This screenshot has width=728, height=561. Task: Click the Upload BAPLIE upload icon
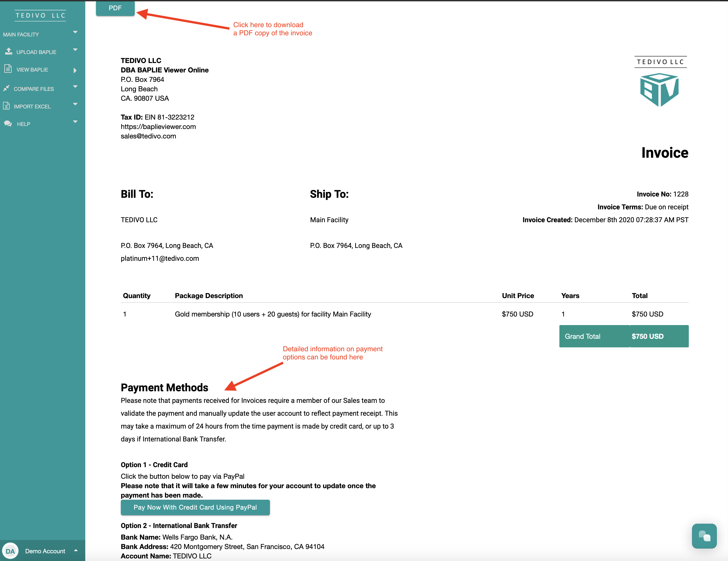click(x=9, y=51)
